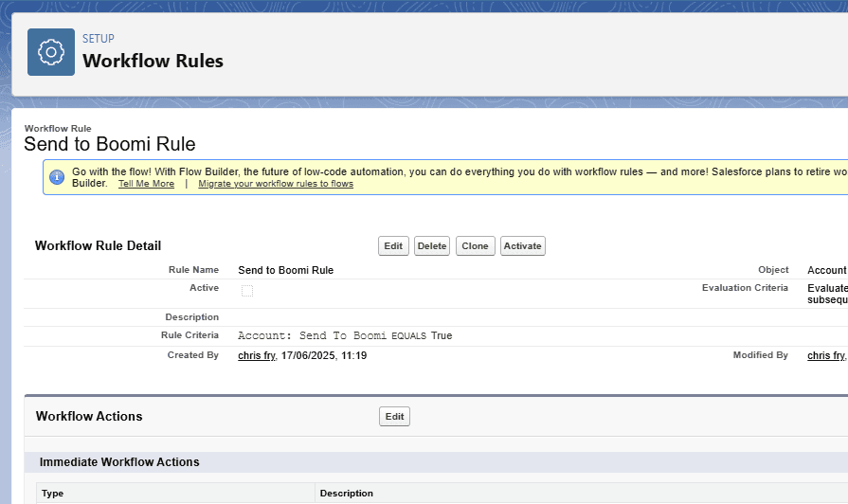The width and height of the screenshot is (848, 504).
Task: Open chris fry link under Modified By
Action: coord(825,355)
